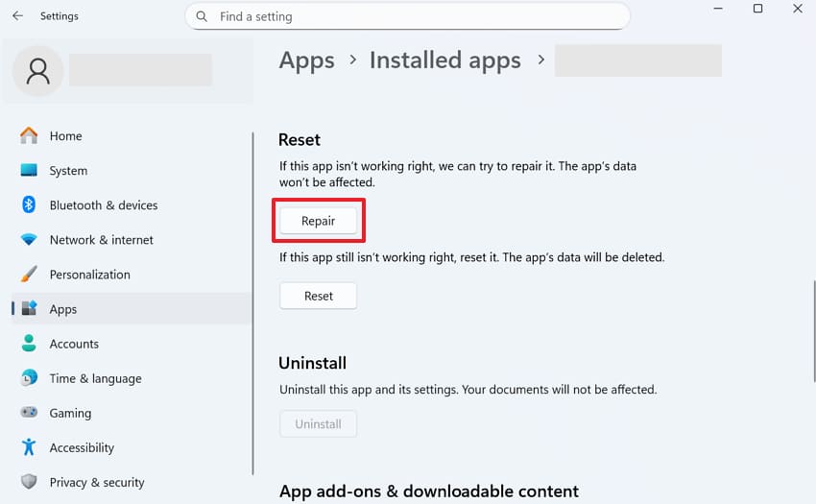This screenshot has height=504, width=816.
Task: Click the Apps icon in sidebar
Action: pyautogui.click(x=29, y=308)
